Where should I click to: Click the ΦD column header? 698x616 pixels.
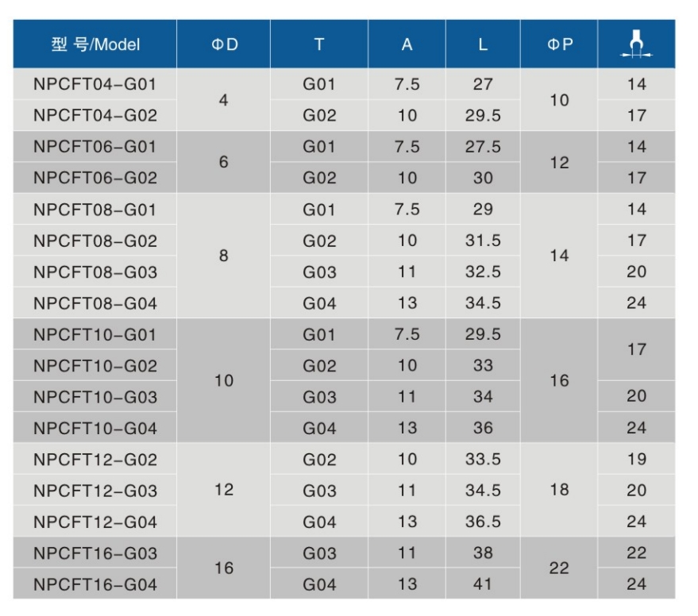(x=224, y=44)
